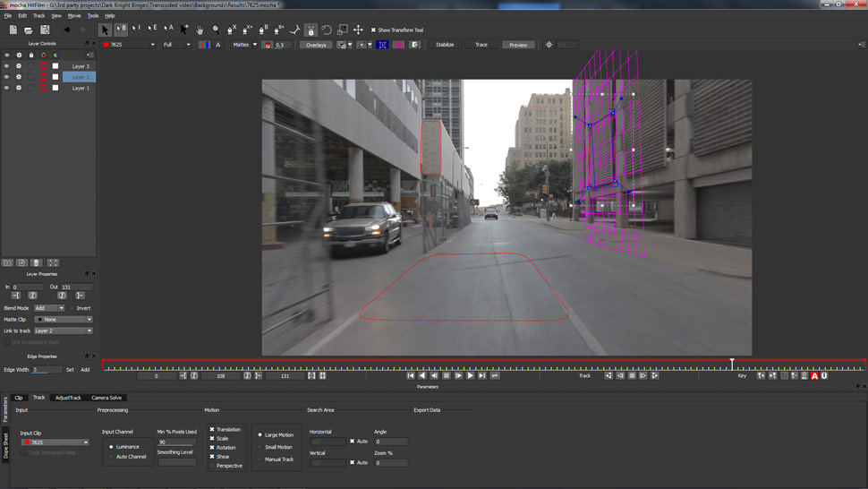Click the Rotate tool icon
868x489 pixels.
(327, 30)
